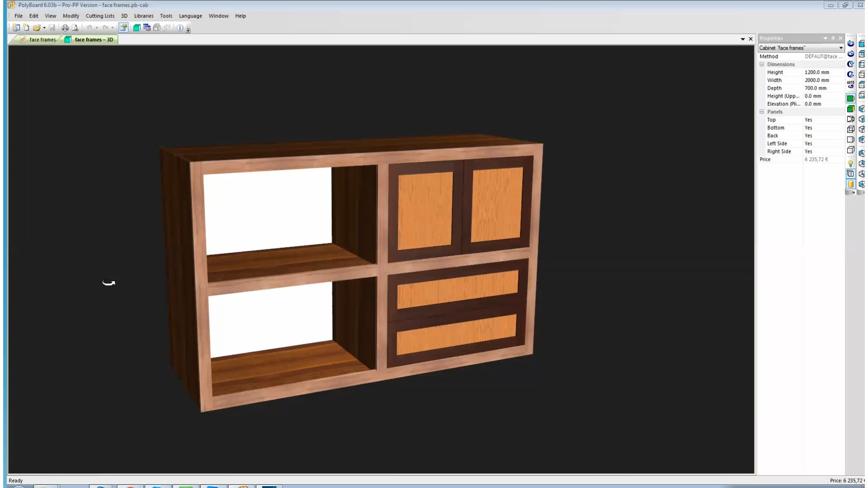Click the top rotate view arrow icon
The image size is (868, 488).
point(850,43)
